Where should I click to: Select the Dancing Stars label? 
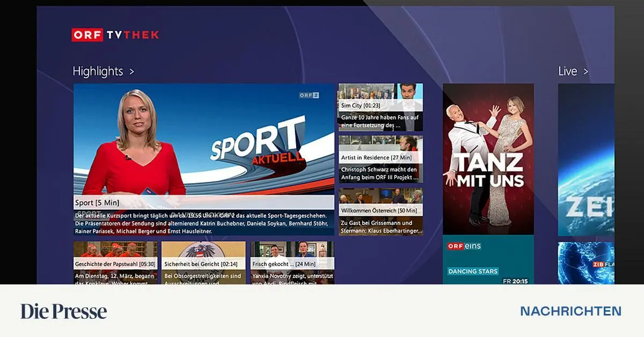[473, 272]
